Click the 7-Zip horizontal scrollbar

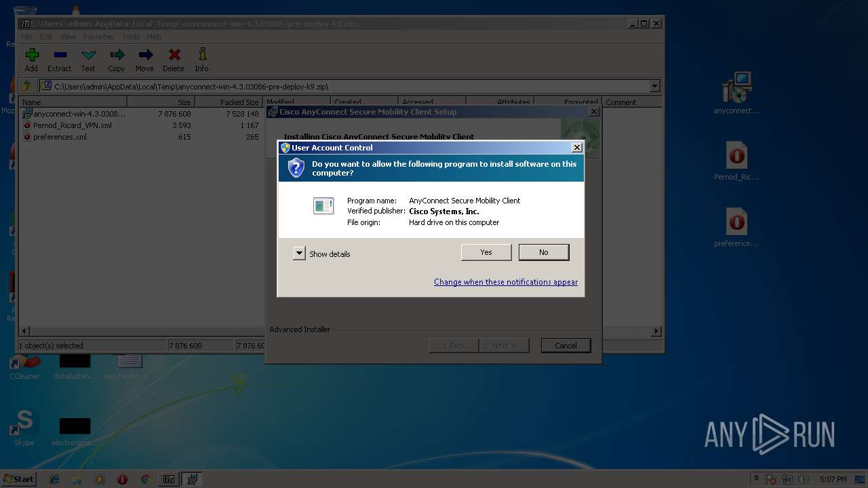[340, 331]
